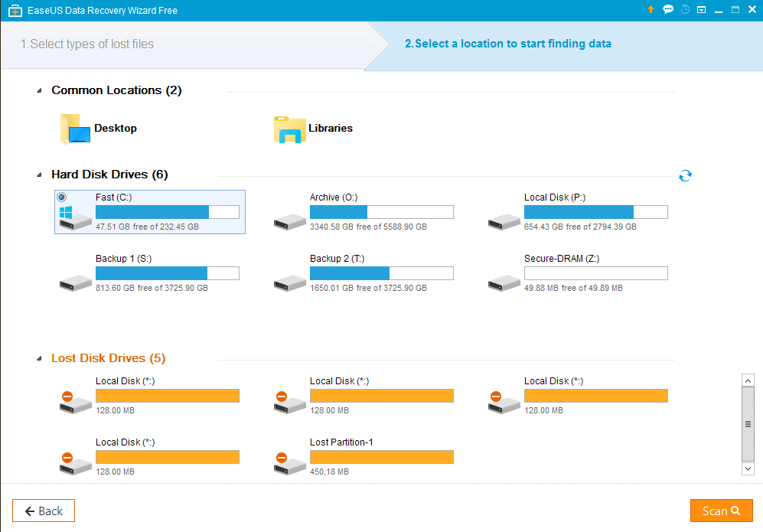
Task: Click the orange Scan button
Action: pos(721,511)
